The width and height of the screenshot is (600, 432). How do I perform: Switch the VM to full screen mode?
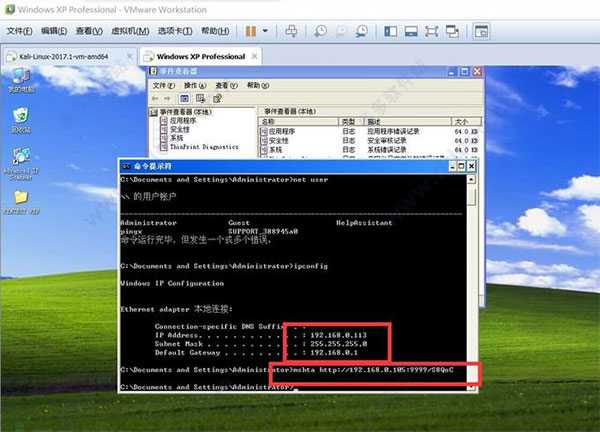(x=432, y=31)
